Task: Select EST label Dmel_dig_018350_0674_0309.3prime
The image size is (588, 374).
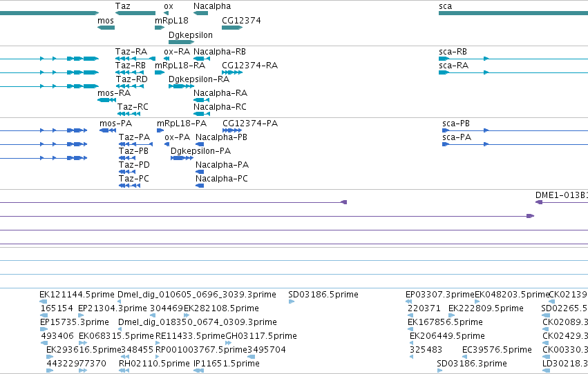Action: pos(197,322)
